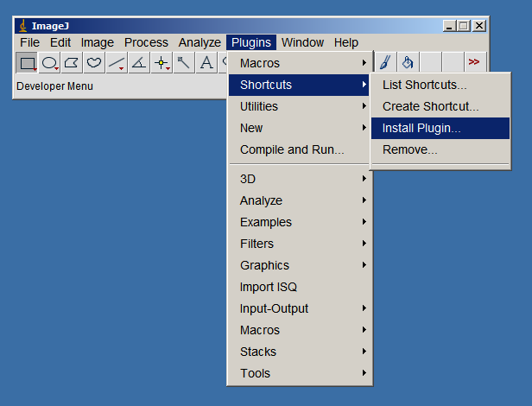Screen dimensions: 532x406
Task: Expand the Stacks submenu
Action: 300,352
